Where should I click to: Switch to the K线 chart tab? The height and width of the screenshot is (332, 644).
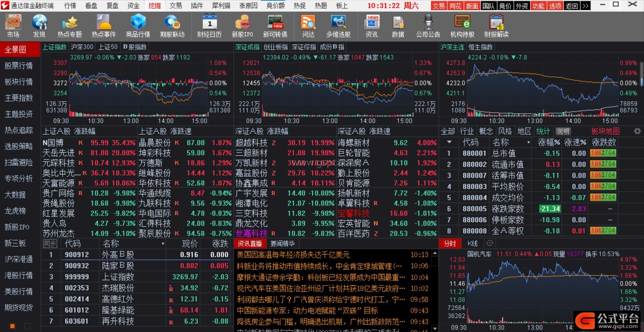pos(472,243)
